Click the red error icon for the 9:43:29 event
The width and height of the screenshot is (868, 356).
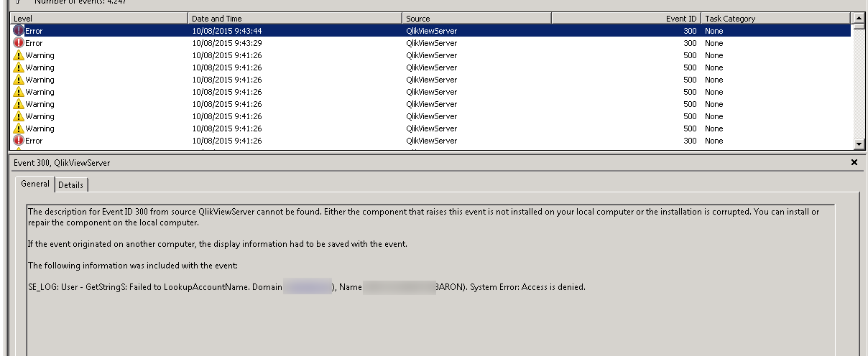19,43
